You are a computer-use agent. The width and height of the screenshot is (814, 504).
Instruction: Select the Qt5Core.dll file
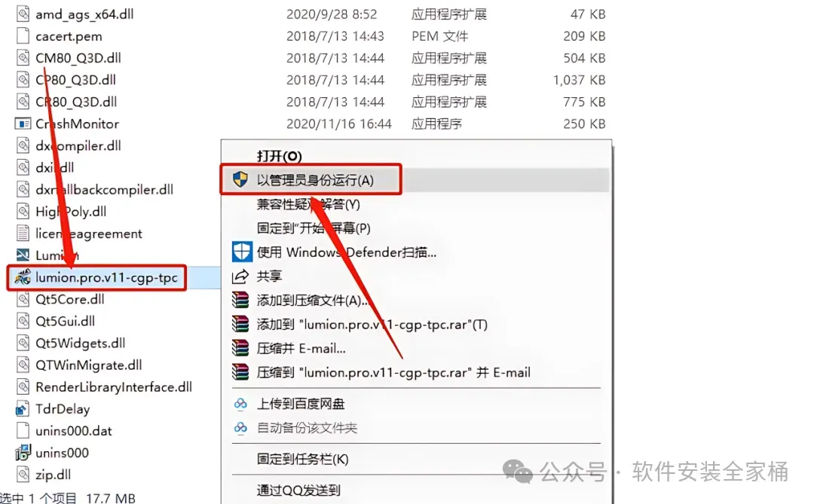69,299
